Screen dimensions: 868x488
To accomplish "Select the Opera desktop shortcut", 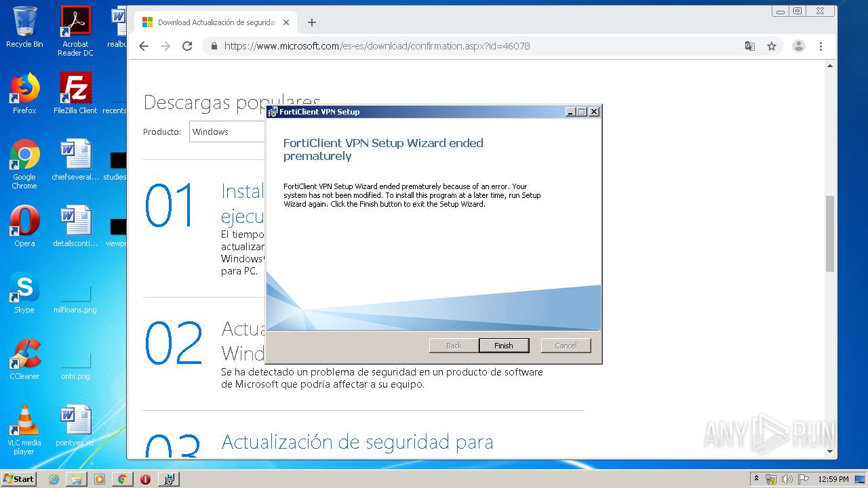I will [24, 226].
